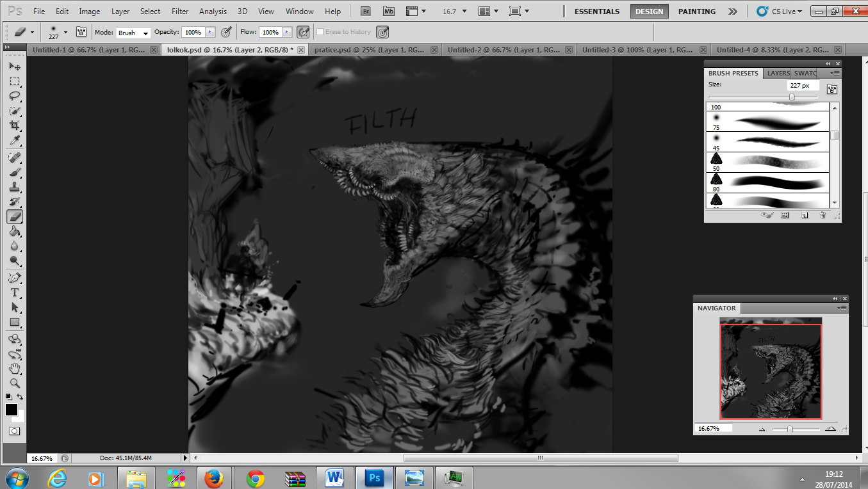Viewport: 868px width, 489px height.
Task: Click the Navigator zoom percentage field
Action: [712, 428]
